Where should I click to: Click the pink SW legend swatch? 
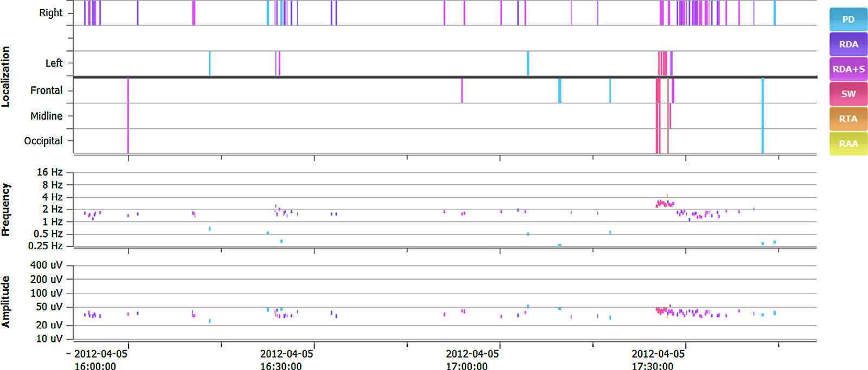848,94
